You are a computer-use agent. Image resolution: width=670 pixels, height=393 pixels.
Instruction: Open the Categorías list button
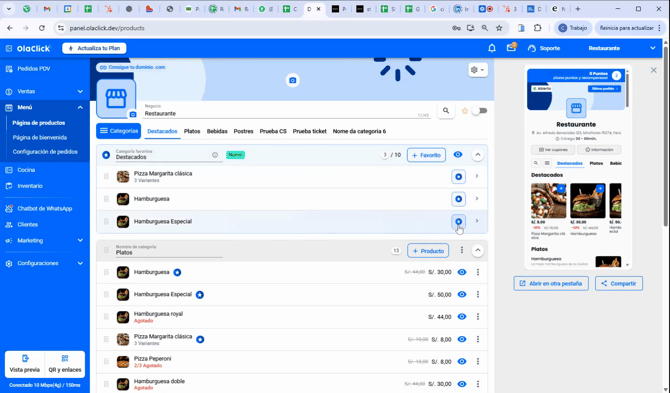click(118, 131)
